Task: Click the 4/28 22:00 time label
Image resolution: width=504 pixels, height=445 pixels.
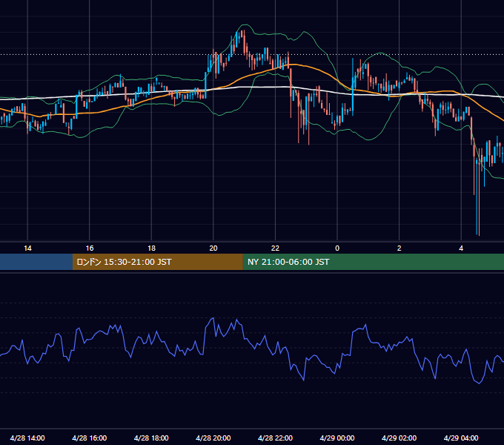Action: (x=275, y=438)
